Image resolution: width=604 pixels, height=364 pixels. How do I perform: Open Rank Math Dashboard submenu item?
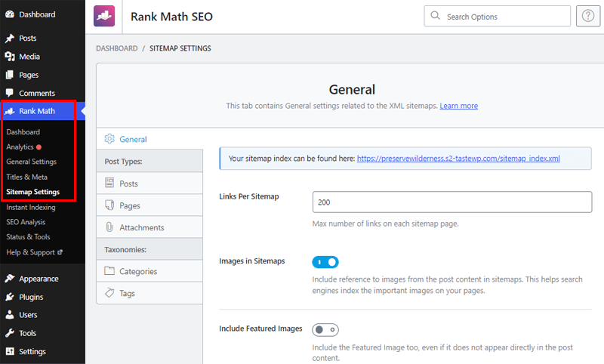pyautogui.click(x=23, y=132)
